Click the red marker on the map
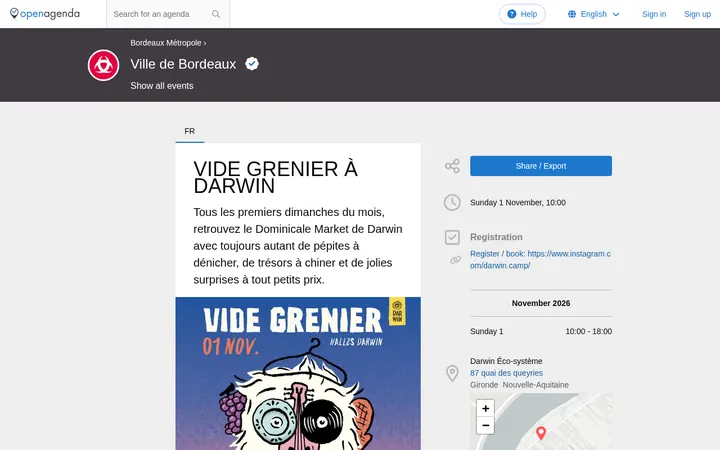The image size is (720, 450). point(541,433)
